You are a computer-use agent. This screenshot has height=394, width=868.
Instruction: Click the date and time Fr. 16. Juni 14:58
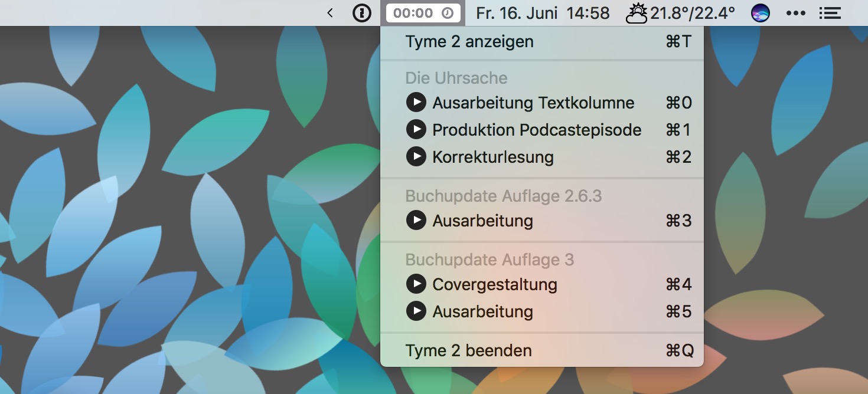[543, 13]
